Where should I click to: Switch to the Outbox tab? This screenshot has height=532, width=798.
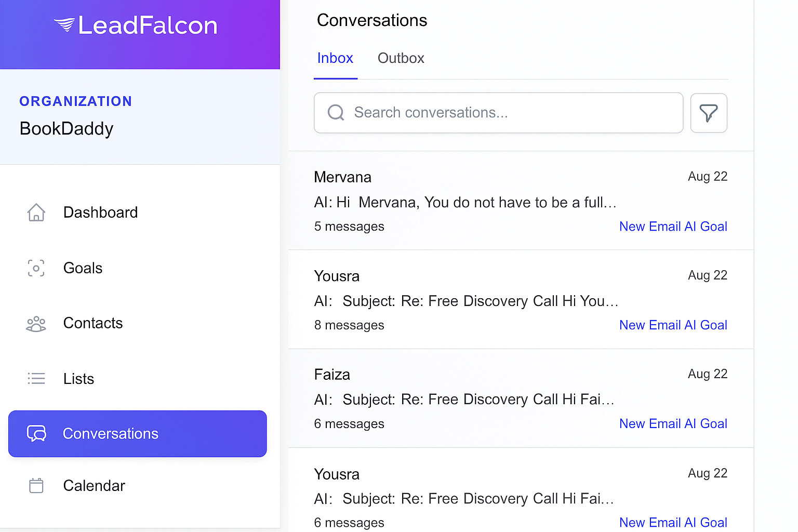click(401, 58)
